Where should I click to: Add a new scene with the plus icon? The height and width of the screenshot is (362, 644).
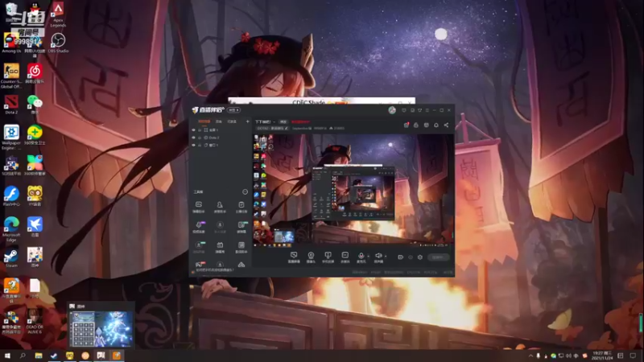click(x=247, y=121)
